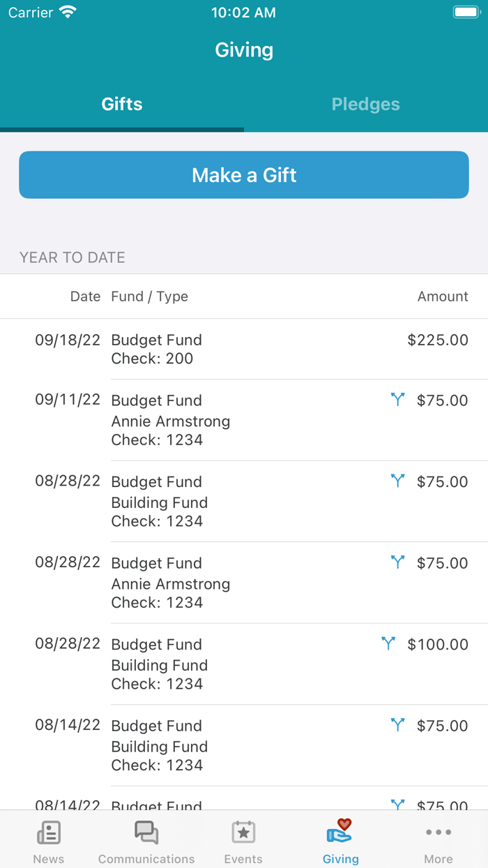Image resolution: width=488 pixels, height=868 pixels.
Task: Tap the Wi-Fi status icon
Action: [68, 13]
